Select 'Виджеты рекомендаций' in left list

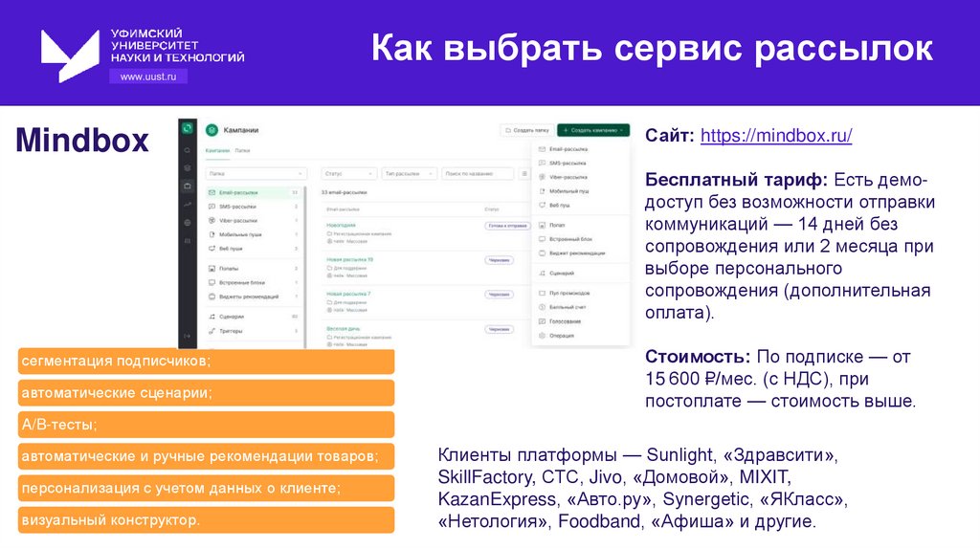pyautogui.click(x=254, y=296)
